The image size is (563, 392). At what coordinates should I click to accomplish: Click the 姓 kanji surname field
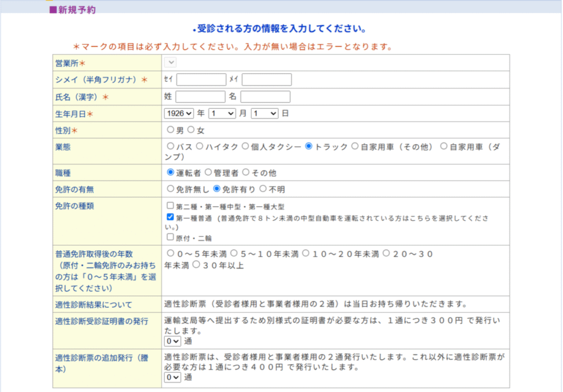click(x=200, y=97)
